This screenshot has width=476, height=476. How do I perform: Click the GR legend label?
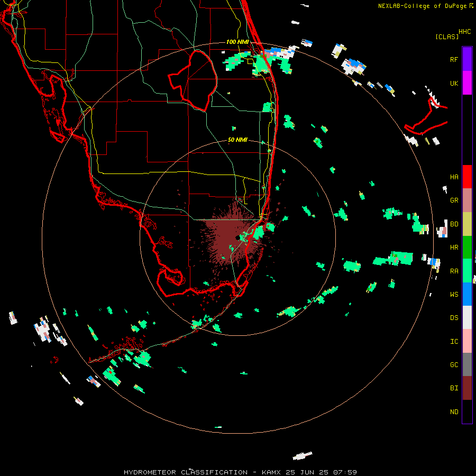tap(454, 200)
